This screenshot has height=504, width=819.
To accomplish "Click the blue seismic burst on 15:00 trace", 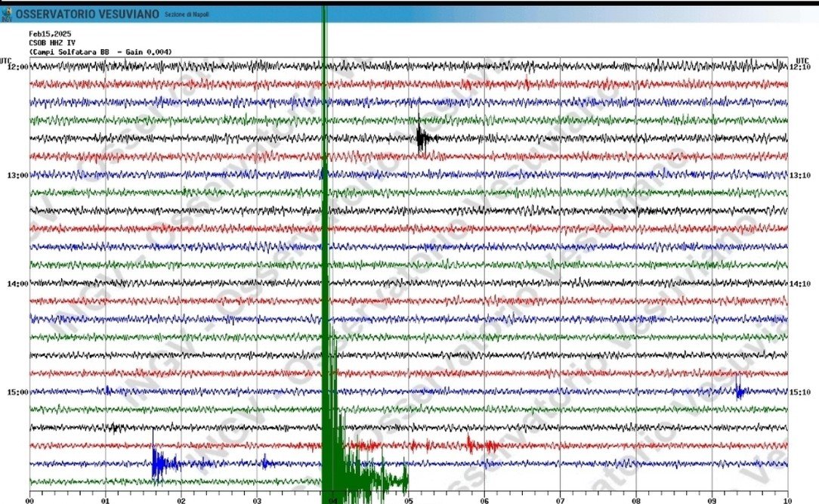I will tap(740, 391).
